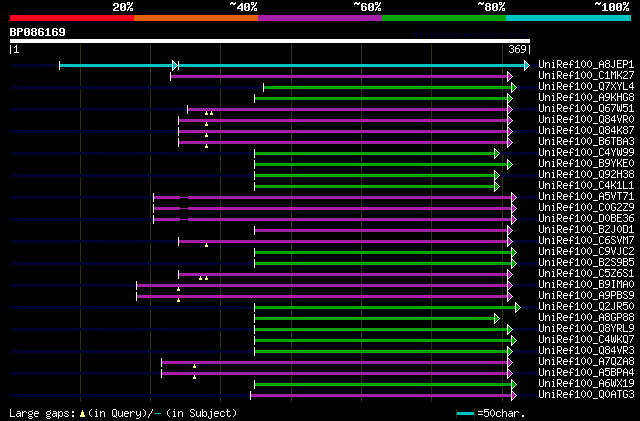Click the purple alignment bar for C1MK27
The width and height of the screenshot is (640, 421).
pos(339,76)
